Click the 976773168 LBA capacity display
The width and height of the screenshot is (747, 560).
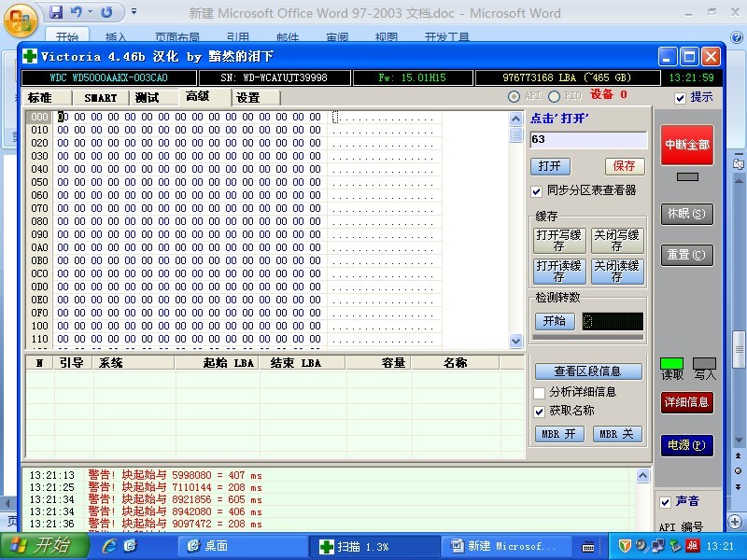pos(568,77)
